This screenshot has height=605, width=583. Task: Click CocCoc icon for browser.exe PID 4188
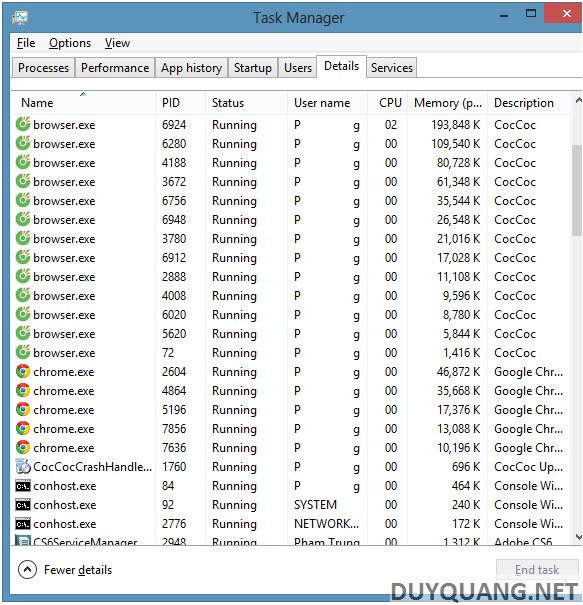(x=23, y=162)
